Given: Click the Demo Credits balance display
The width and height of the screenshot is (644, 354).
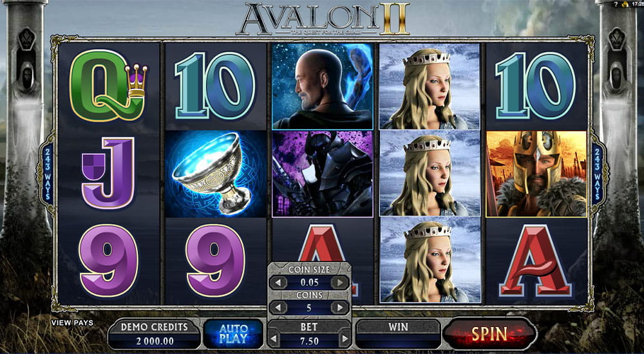Looking at the screenshot, I should (x=154, y=334).
